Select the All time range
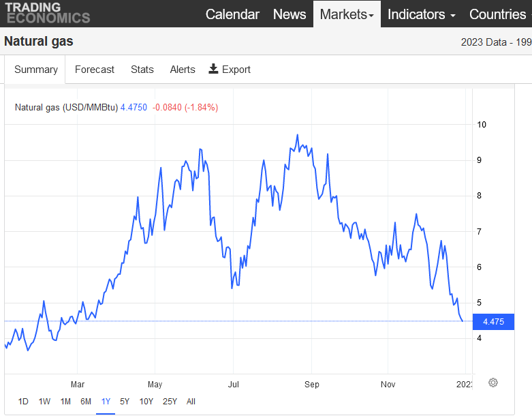532x418 pixels. 191,402
